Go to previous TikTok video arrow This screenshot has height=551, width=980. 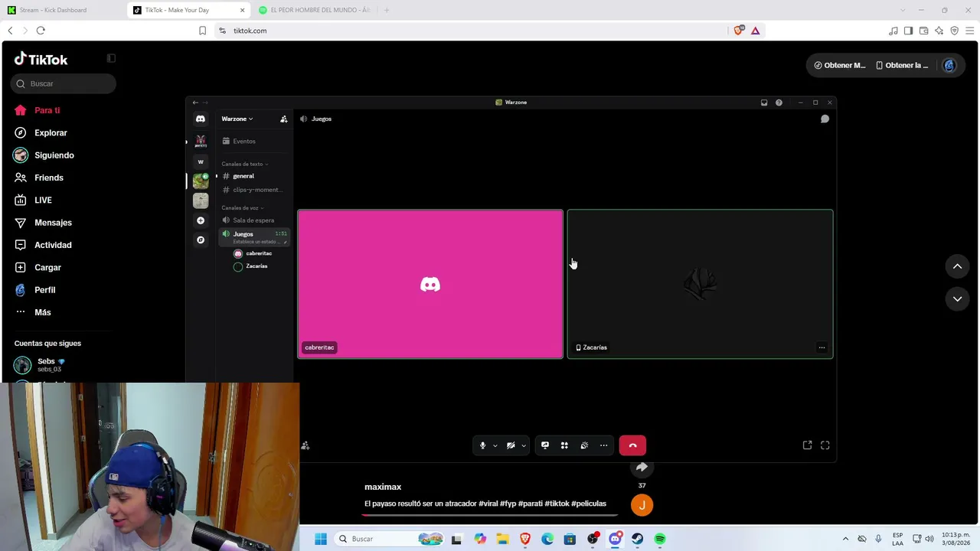[x=957, y=266]
